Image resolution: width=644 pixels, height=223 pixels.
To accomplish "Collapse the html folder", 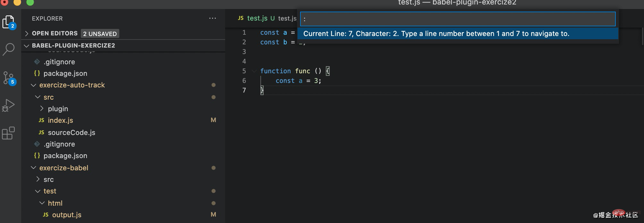I will coord(42,203).
